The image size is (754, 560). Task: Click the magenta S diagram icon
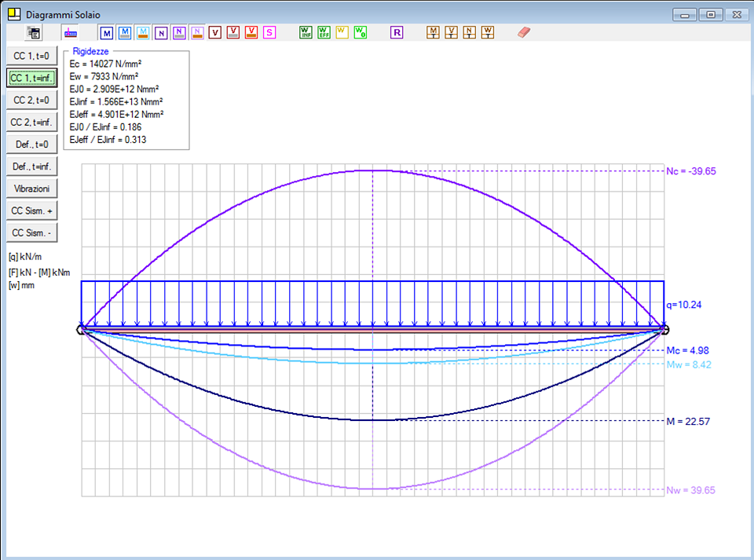point(269,32)
